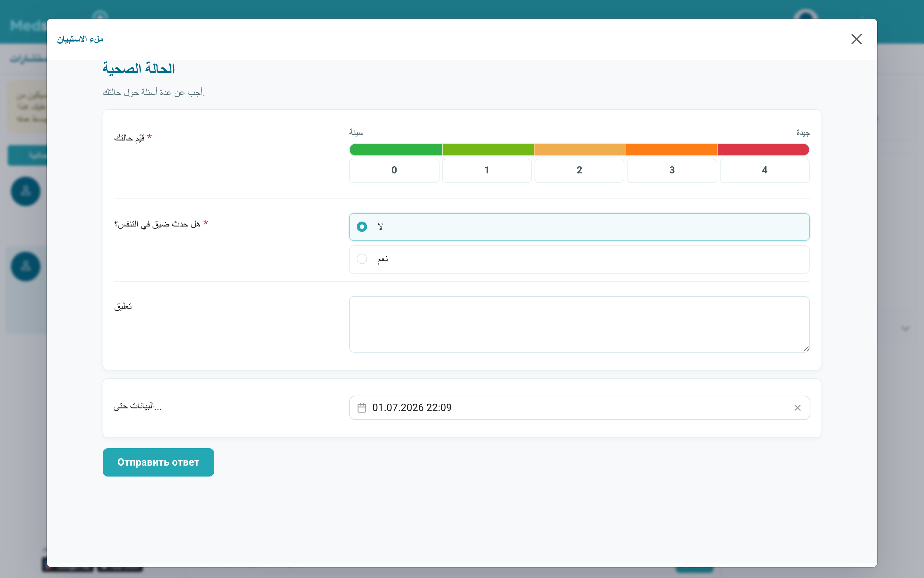This screenshot has width=924, height=578.
Task: Open the calendar icon in the date field
Action: [x=362, y=408]
